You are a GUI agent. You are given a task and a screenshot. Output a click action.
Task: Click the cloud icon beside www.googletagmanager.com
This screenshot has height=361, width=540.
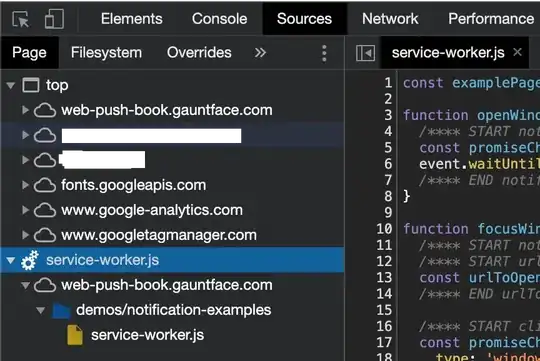[x=45, y=235]
